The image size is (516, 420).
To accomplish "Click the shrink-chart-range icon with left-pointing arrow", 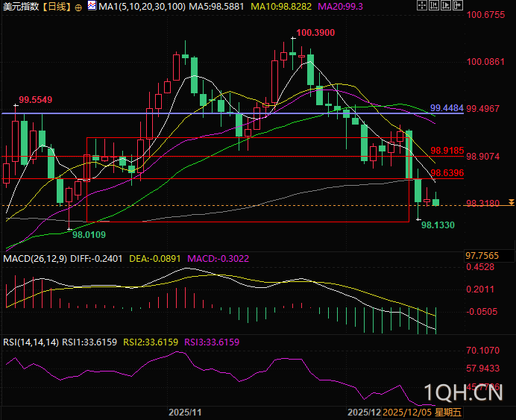I will tap(434, 5).
